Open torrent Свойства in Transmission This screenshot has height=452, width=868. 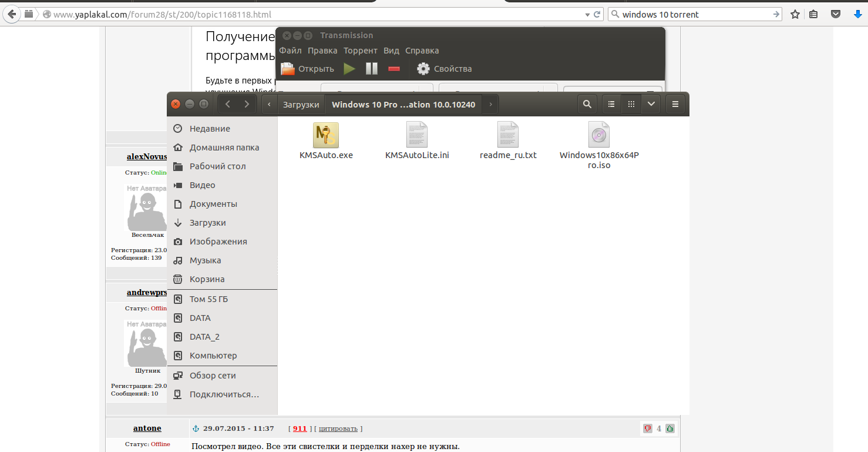pyautogui.click(x=445, y=69)
